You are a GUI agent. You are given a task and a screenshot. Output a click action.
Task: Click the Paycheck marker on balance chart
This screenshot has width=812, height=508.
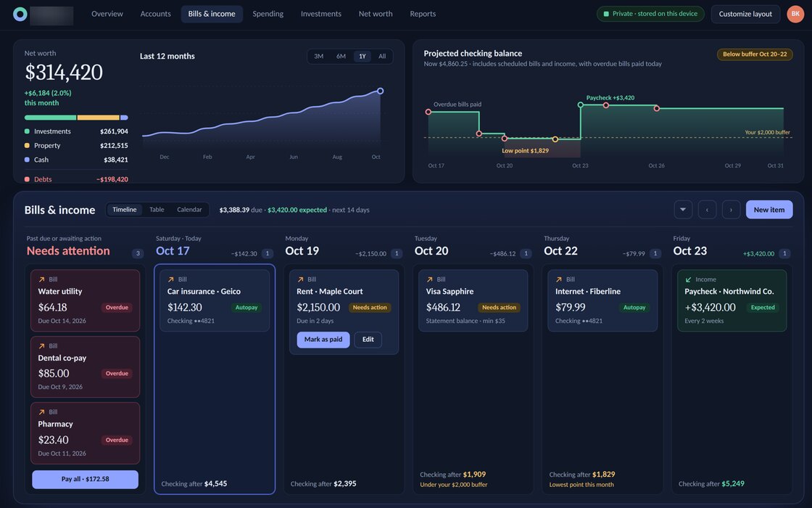coord(581,105)
